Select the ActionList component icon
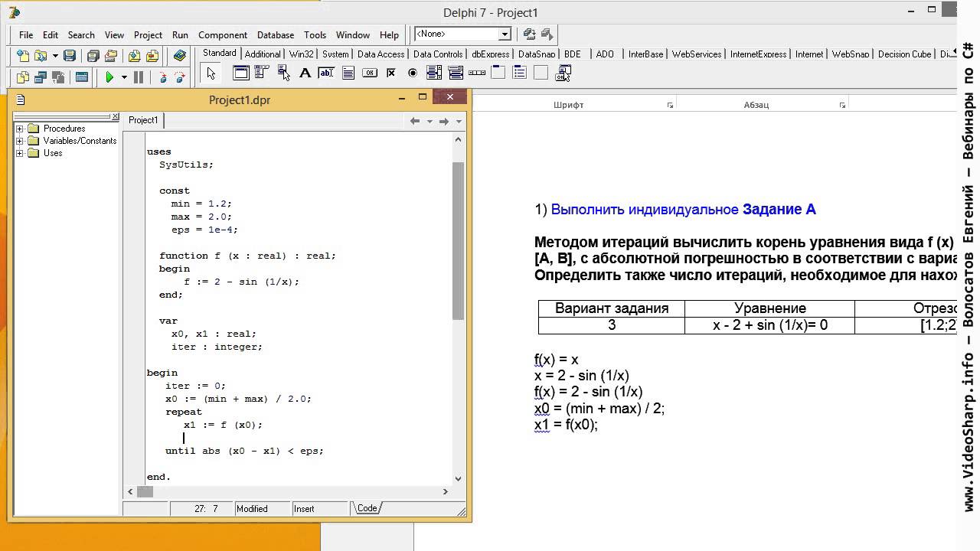Viewport: 980px width, 551px height. point(564,73)
